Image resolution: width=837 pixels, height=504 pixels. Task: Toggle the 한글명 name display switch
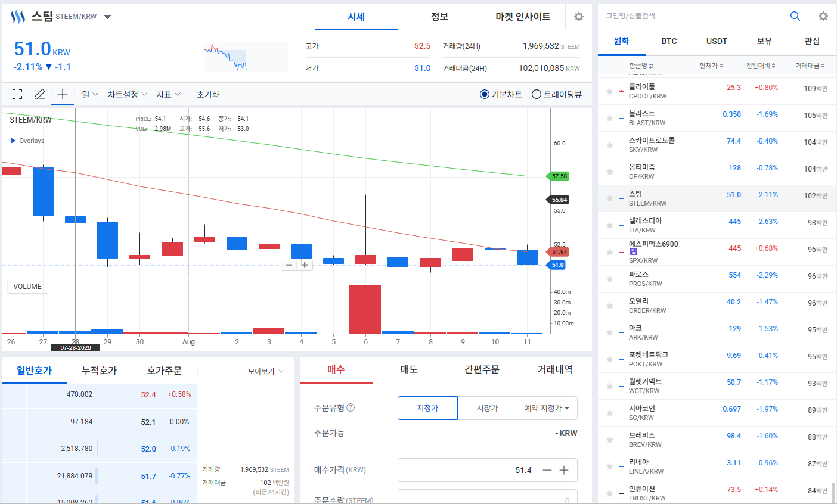pos(641,66)
